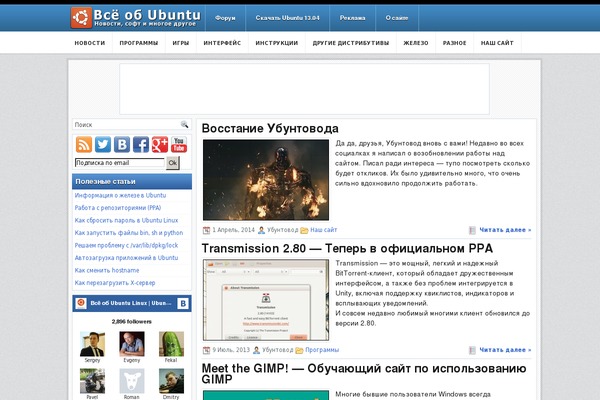The height and width of the screenshot is (400, 600).
Task: Open the Meet the GIMP! article title
Action: 364,374
